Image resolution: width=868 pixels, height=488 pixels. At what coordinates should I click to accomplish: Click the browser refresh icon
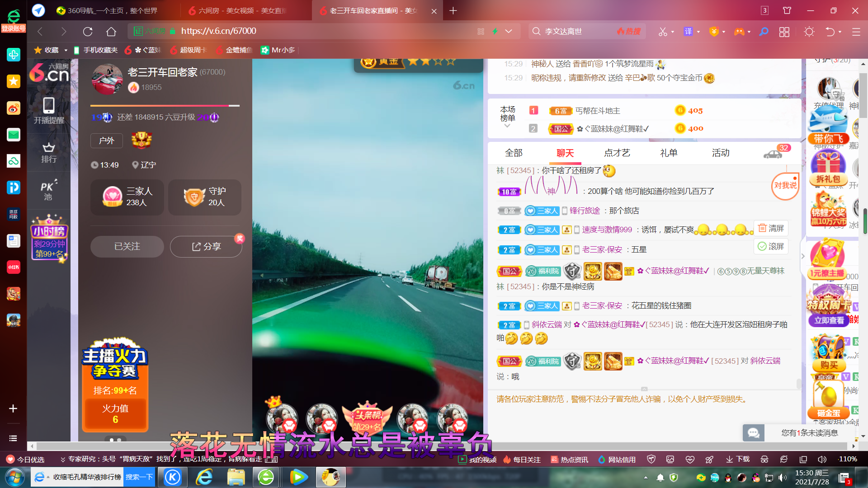click(88, 32)
